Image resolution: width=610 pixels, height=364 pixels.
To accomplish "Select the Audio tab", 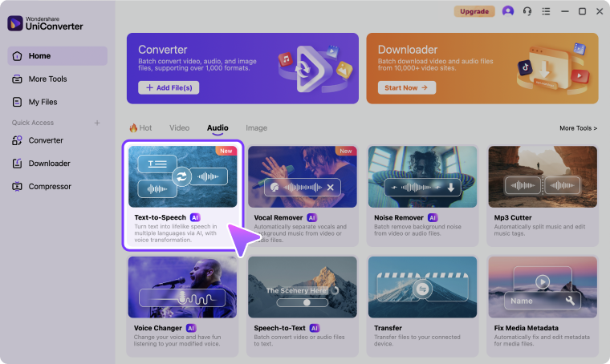I will [x=218, y=127].
